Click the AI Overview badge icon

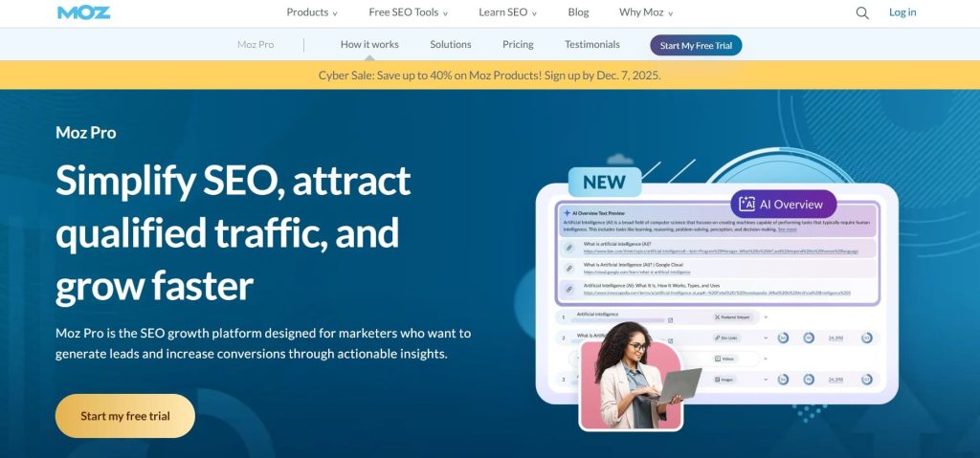pos(746,205)
